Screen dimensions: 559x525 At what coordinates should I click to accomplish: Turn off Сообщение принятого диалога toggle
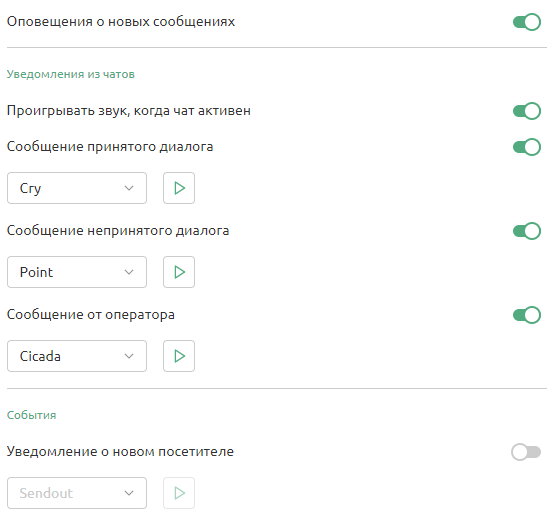click(x=527, y=147)
